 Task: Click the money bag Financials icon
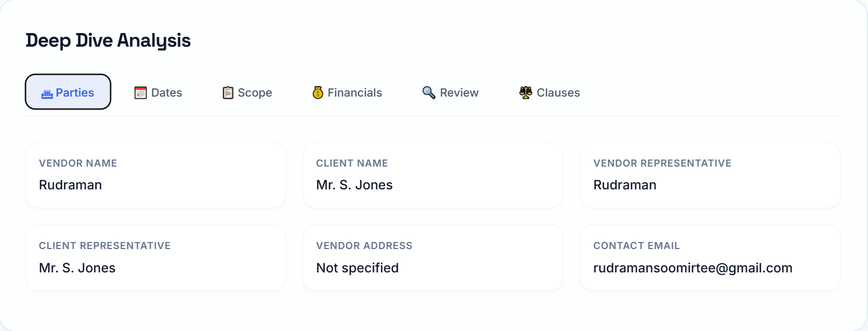point(318,93)
